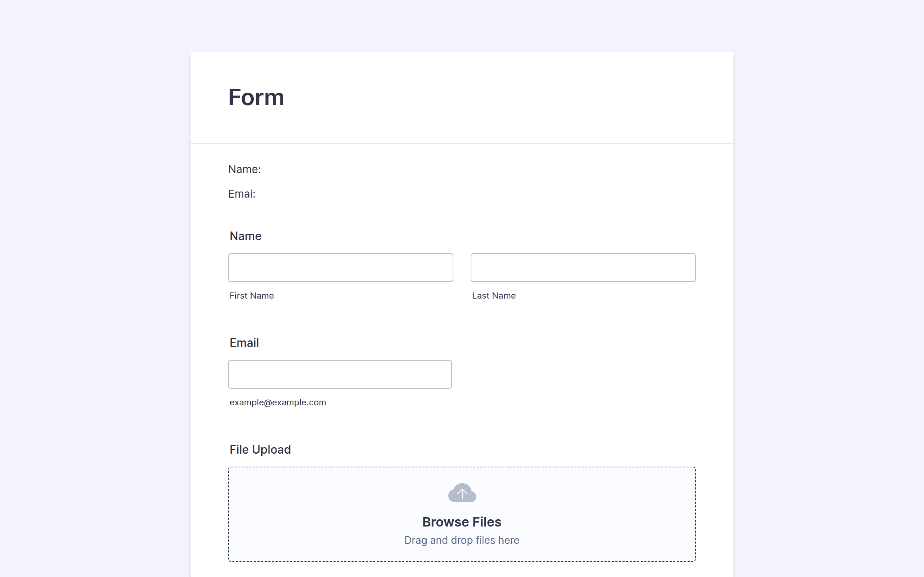The image size is (924, 577).
Task: Click the cloud upload icon
Action: [462, 493]
